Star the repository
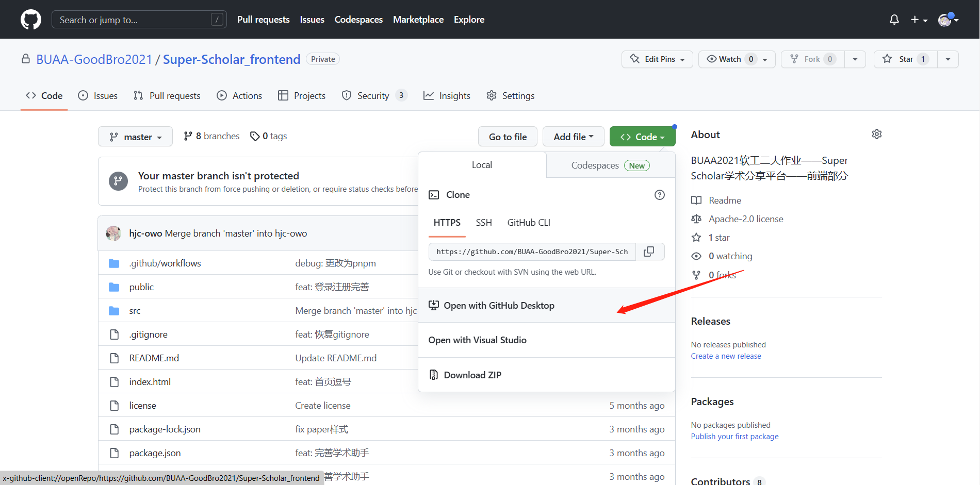 [905, 59]
